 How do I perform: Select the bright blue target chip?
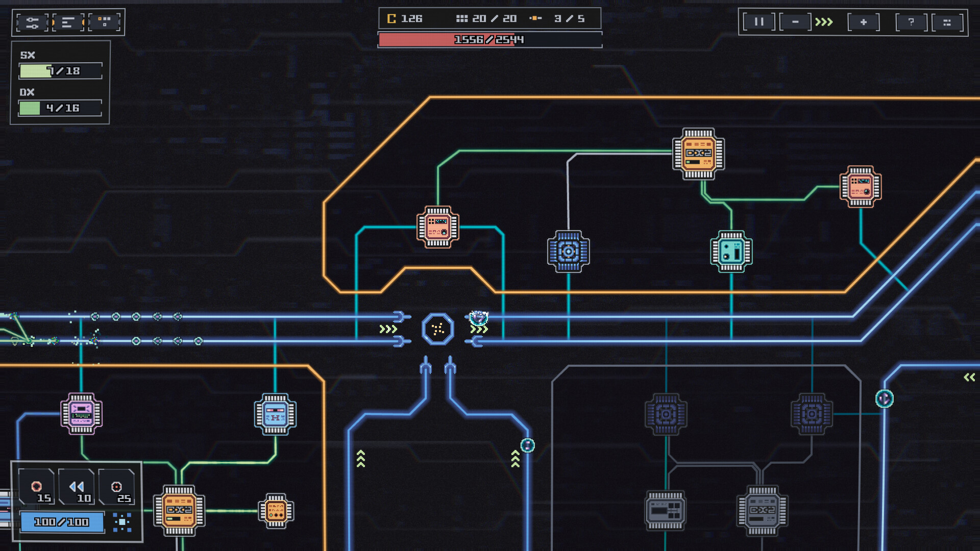click(x=569, y=251)
